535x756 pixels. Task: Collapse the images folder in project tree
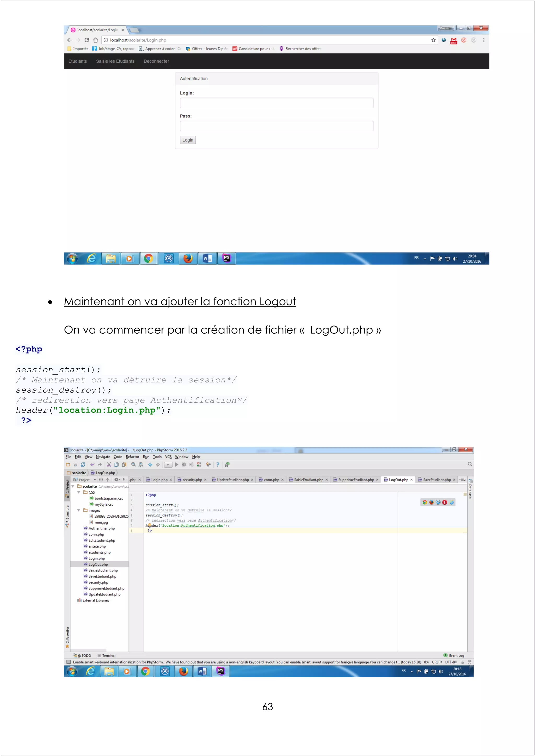[79, 510]
